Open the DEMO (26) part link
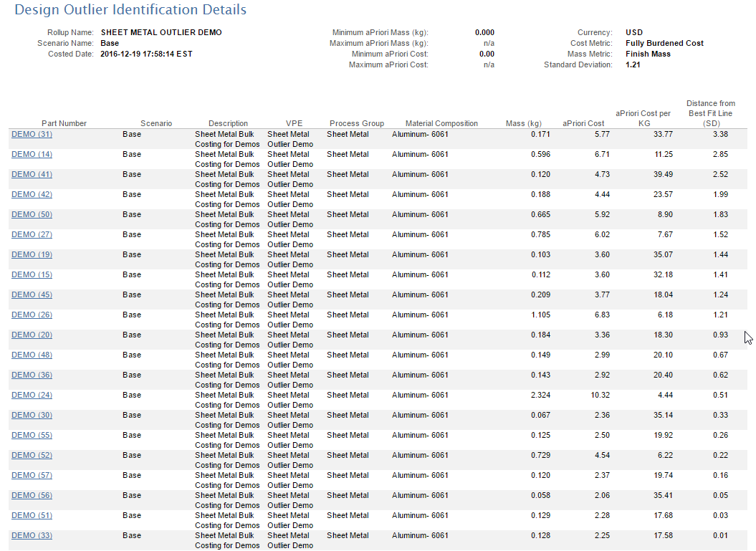The width and height of the screenshot is (756, 551). click(x=32, y=315)
